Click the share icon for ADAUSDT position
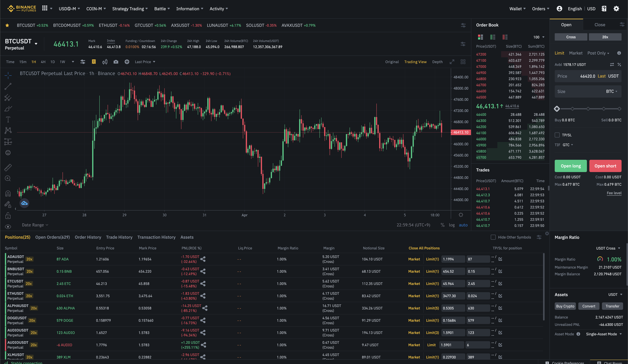 click(203, 259)
